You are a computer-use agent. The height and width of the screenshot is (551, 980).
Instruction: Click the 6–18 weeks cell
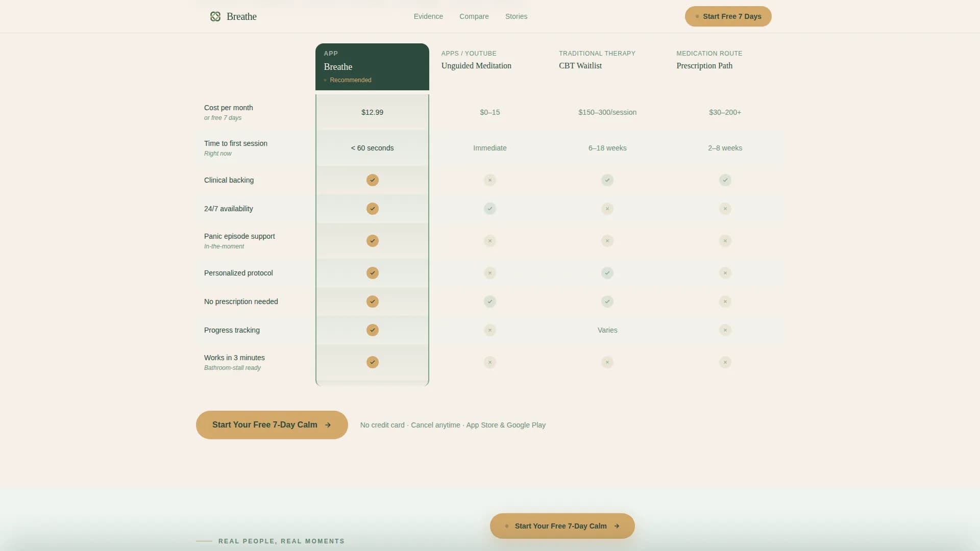pyautogui.click(x=607, y=148)
